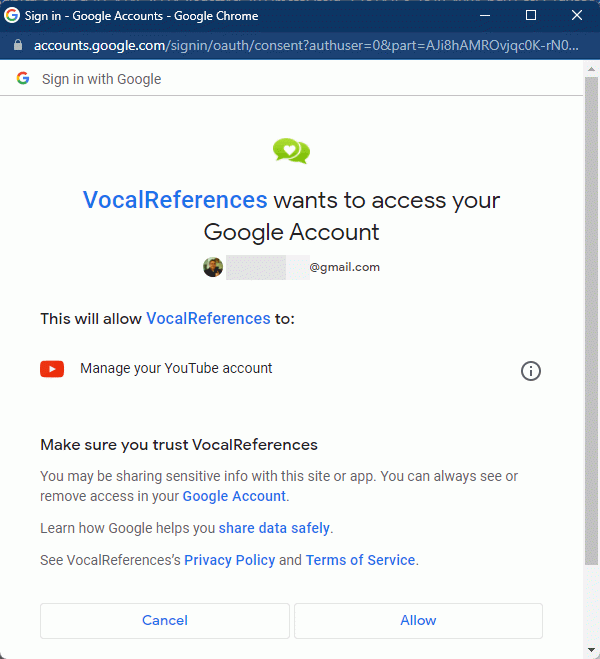Image resolution: width=600 pixels, height=659 pixels.
Task: Cancel the access request
Action: pos(165,621)
